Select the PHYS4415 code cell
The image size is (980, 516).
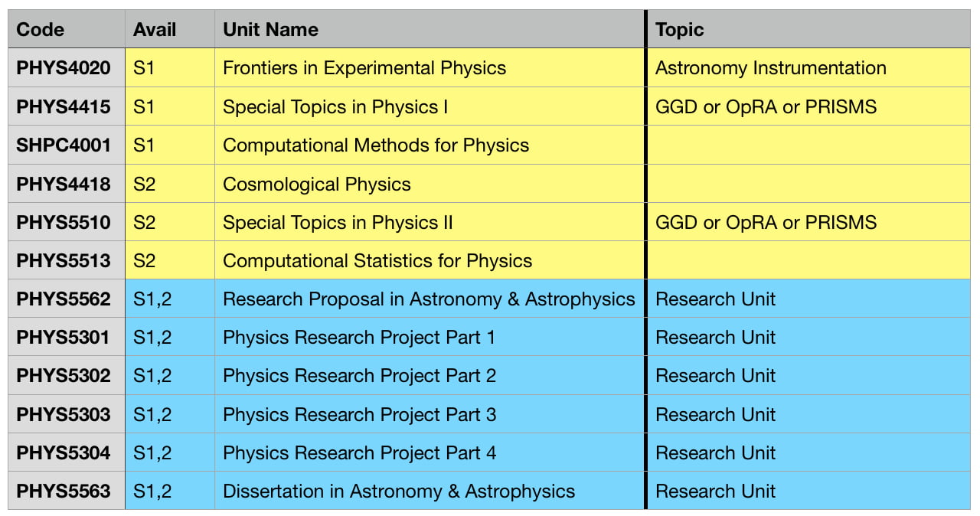pos(64,107)
